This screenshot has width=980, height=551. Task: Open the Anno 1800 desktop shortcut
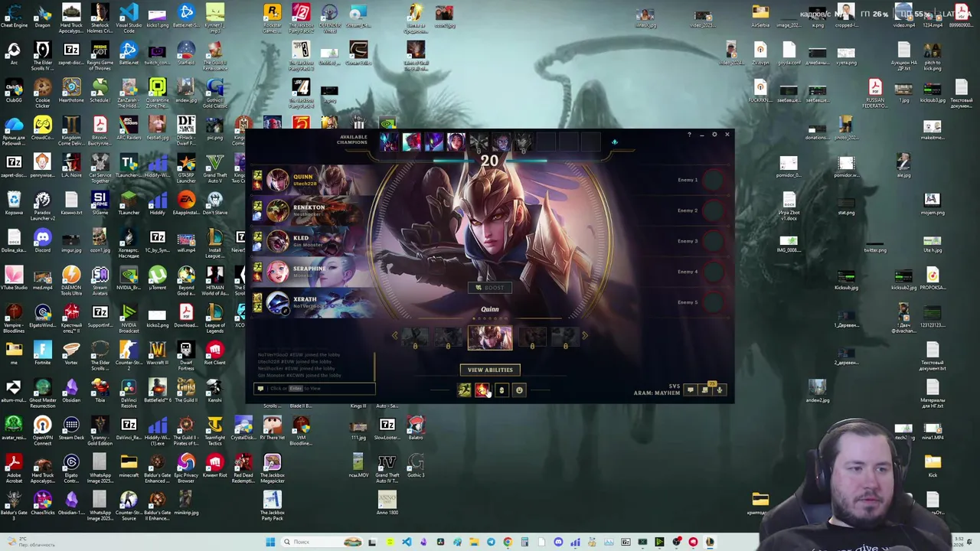click(x=387, y=504)
